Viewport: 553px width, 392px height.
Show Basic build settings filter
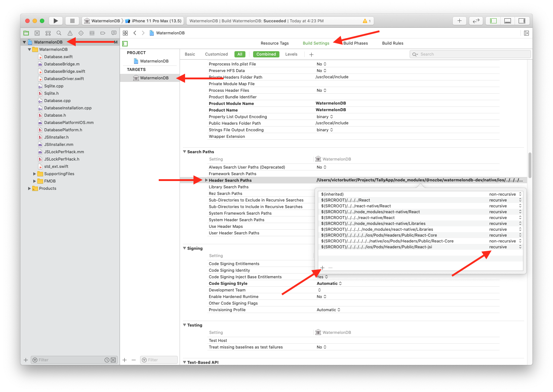coord(190,54)
